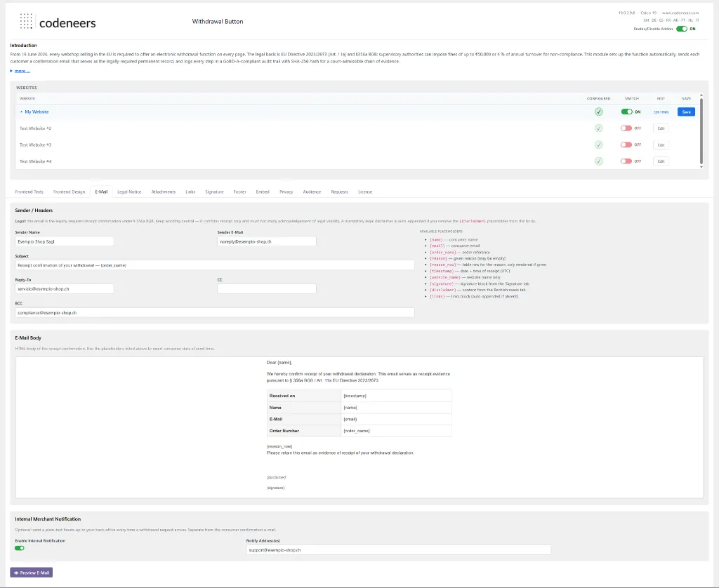Click the Notify Address(es) input field
The height and width of the screenshot is (588, 719).
click(x=399, y=550)
